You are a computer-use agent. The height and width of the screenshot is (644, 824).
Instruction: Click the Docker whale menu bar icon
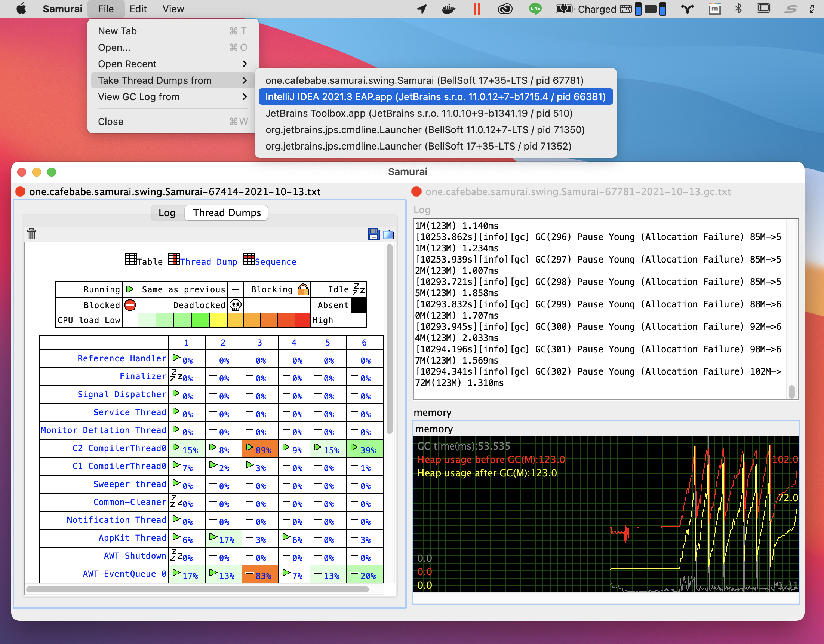click(449, 9)
